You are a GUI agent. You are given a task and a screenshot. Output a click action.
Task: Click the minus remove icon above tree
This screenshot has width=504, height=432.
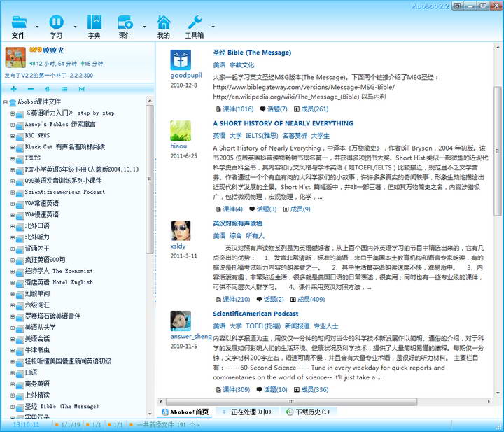30,89
